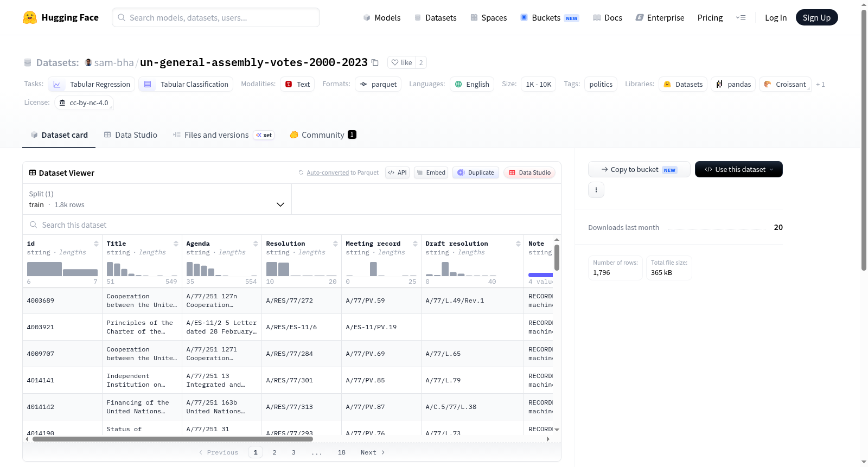The width and height of the screenshot is (868, 467).
Task: Click the Duplicate button
Action: pyautogui.click(x=476, y=172)
